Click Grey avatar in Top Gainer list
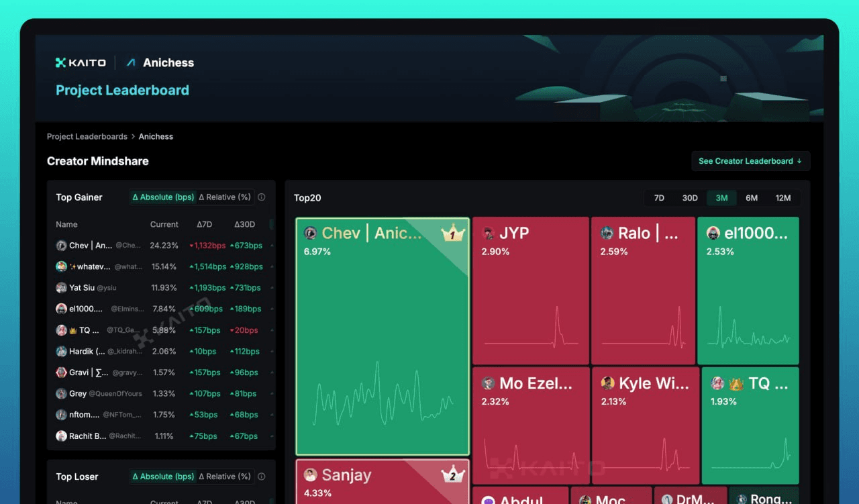Viewport: 859px width, 504px height. pyautogui.click(x=61, y=393)
